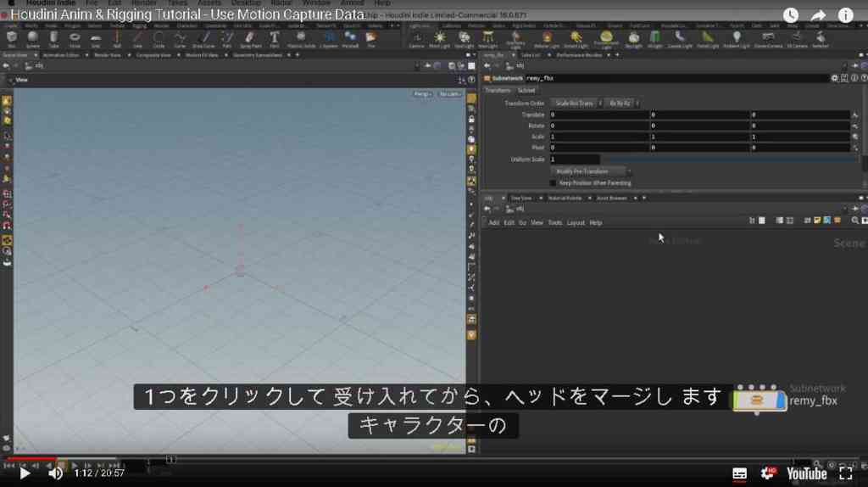This screenshot has width=868, height=487.
Task: Click the node name field remy_fbx
Action: click(x=676, y=78)
